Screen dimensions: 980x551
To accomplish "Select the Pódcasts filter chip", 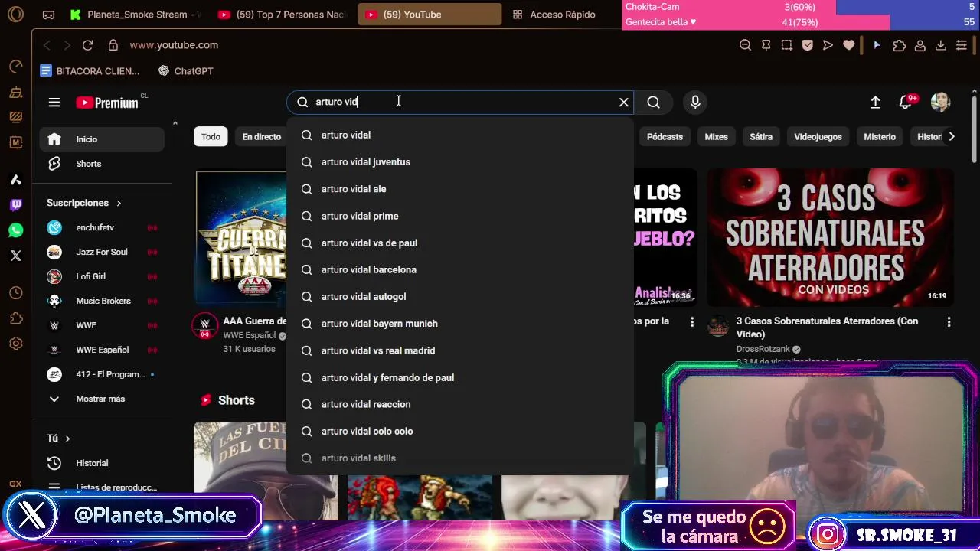I will click(x=665, y=137).
